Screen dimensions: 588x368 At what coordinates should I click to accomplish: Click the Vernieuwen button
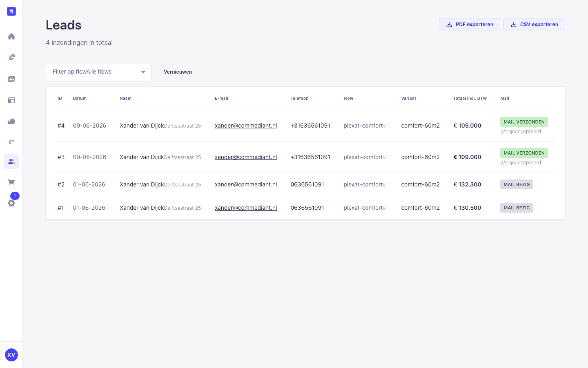178,72
